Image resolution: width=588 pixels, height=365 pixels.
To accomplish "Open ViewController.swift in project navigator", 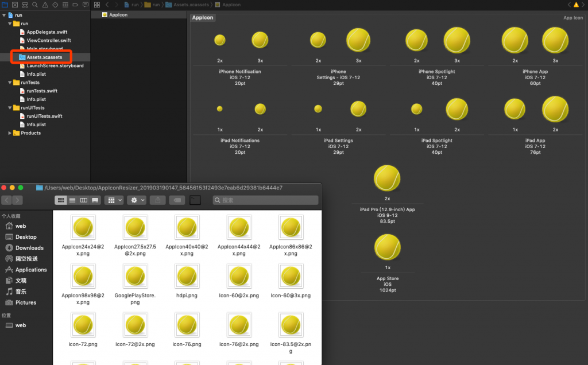I will tap(49, 41).
